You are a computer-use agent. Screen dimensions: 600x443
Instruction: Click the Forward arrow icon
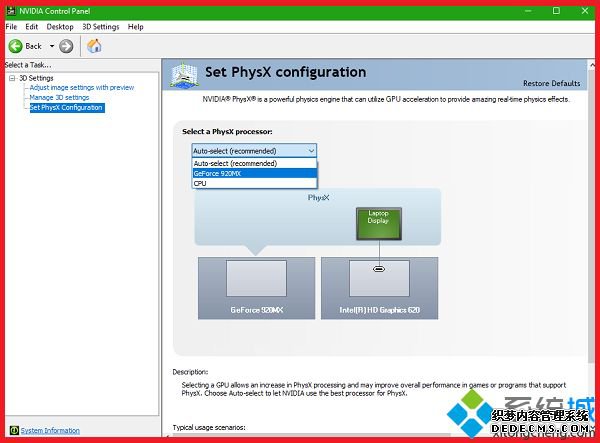(66, 46)
